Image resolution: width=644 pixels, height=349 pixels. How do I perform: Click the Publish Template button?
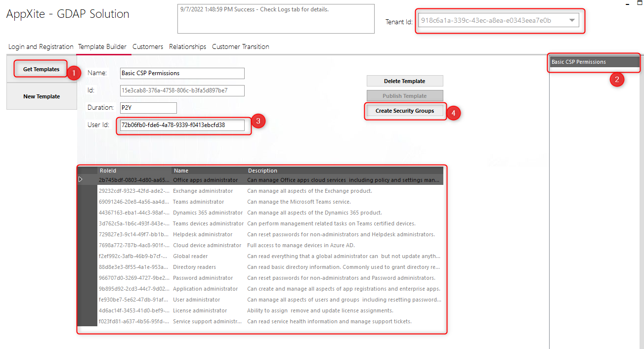(405, 96)
